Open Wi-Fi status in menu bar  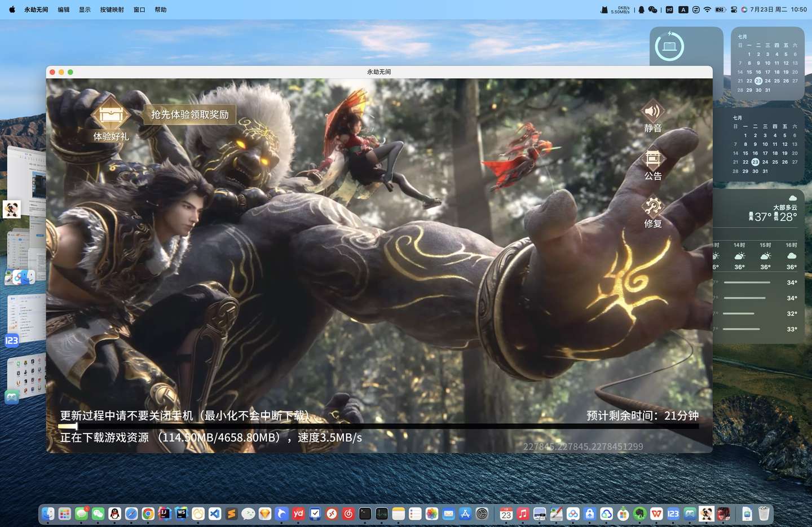pos(708,10)
